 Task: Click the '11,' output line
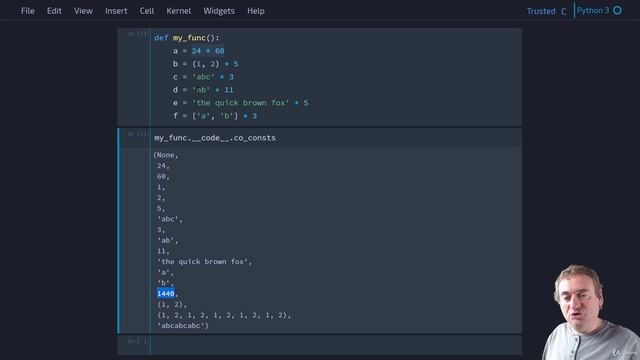pyautogui.click(x=163, y=251)
